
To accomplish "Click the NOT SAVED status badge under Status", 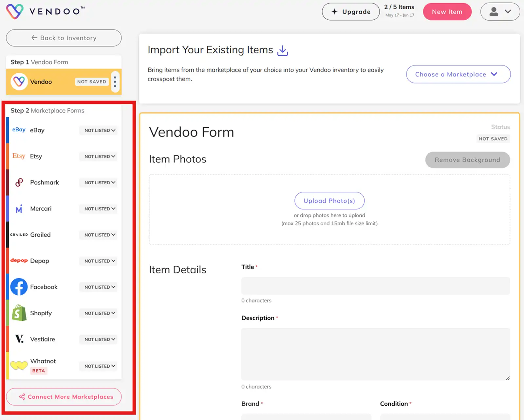I will (493, 139).
